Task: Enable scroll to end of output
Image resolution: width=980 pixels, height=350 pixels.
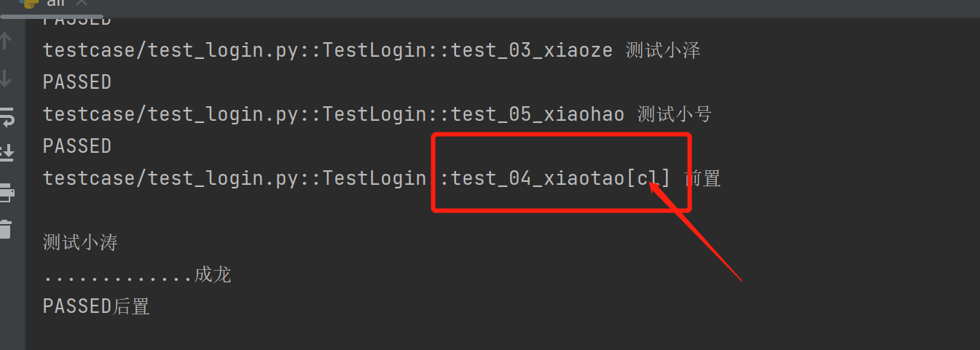Action: (7, 152)
